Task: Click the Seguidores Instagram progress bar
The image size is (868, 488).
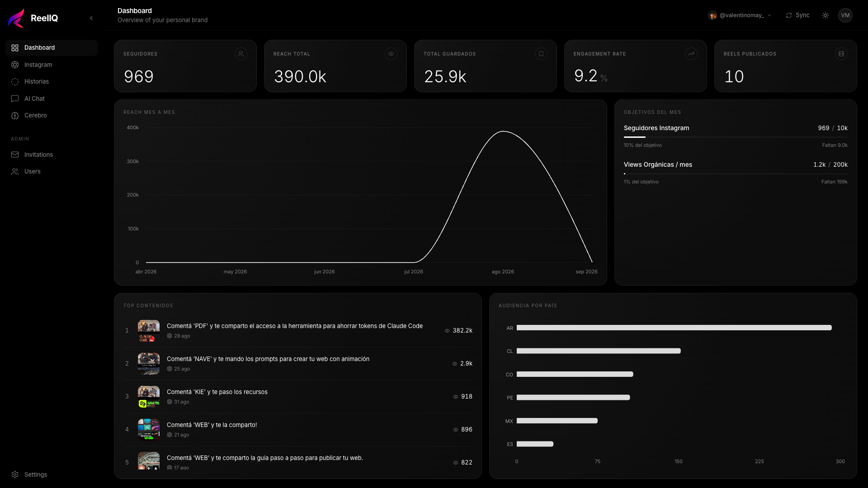Action: 736,137
